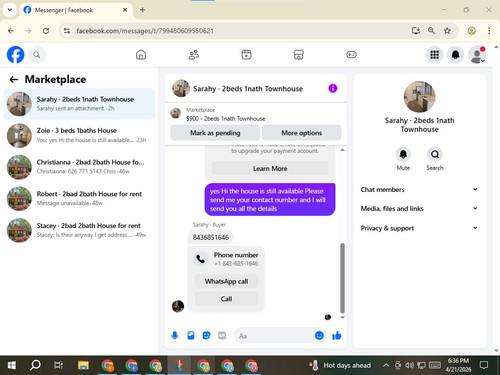The height and width of the screenshot is (375, 500).
Task: Open Windows taskbar search
Action: pos(35,365)
